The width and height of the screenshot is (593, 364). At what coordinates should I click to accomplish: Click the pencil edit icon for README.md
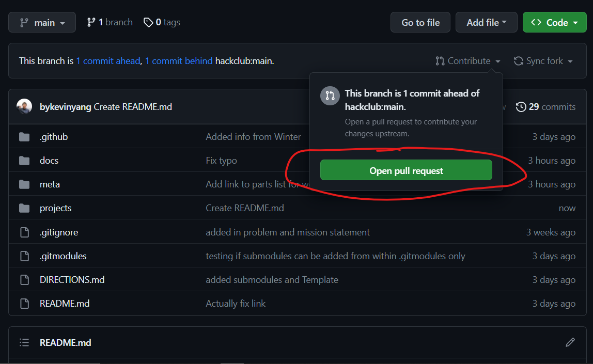(x=570, y=342)
